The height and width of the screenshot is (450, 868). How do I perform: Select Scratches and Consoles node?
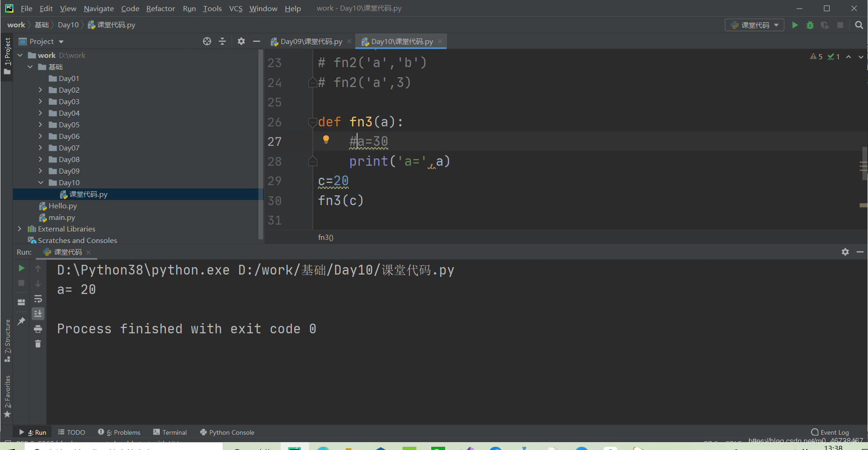pos(77,240)
